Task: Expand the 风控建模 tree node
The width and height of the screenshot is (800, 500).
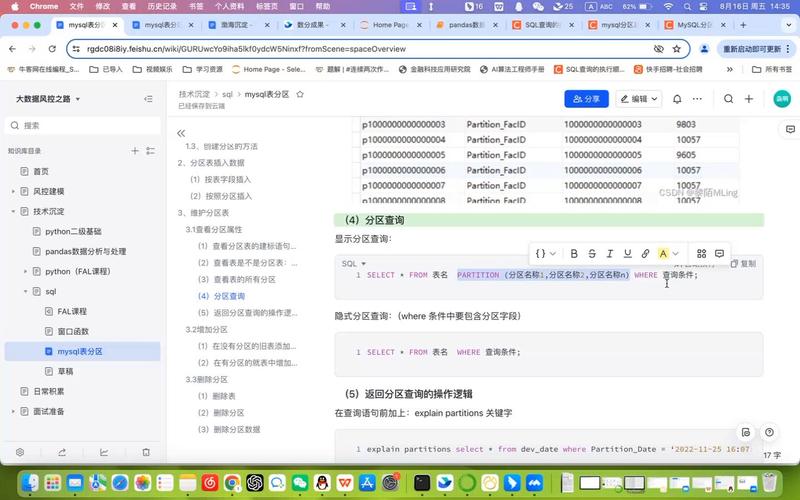Action: pyautogui.click(x=13, y=191)
